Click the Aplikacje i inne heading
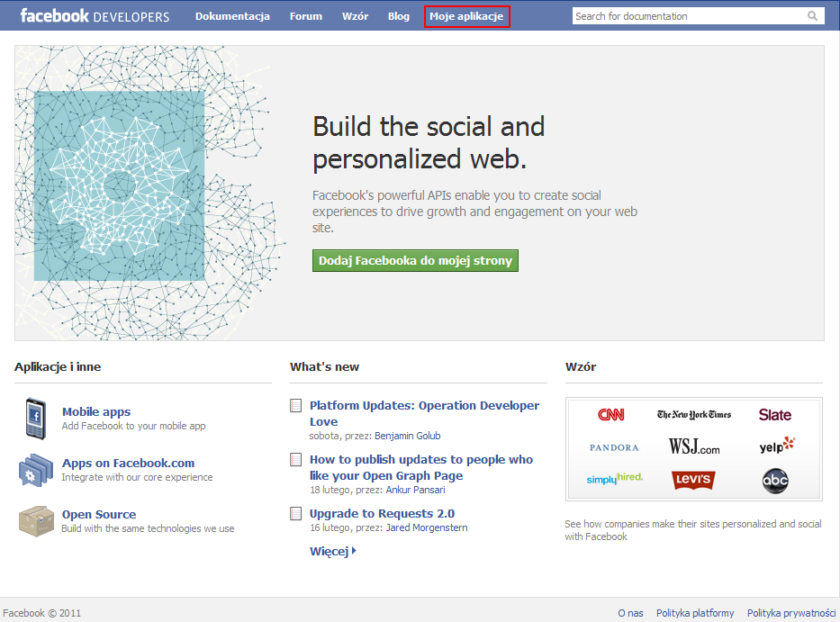This screenshot has height=622, width=840. tap(58, 367)
